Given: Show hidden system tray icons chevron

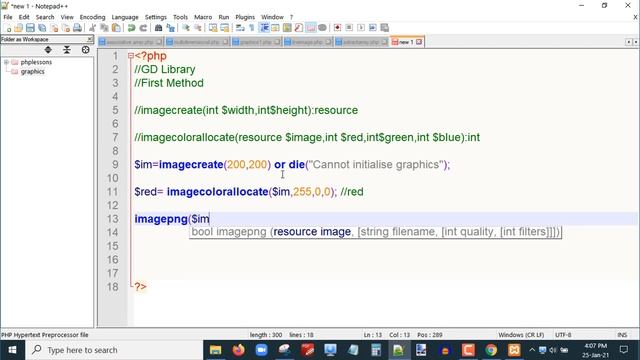Looking at the screenshot, I should pos(532,350).
